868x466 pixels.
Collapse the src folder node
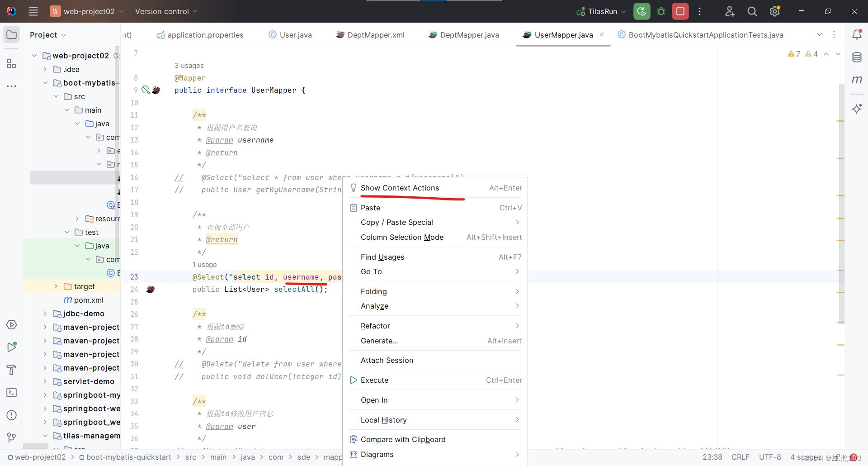pyautogui.click(x=56, y=96)
